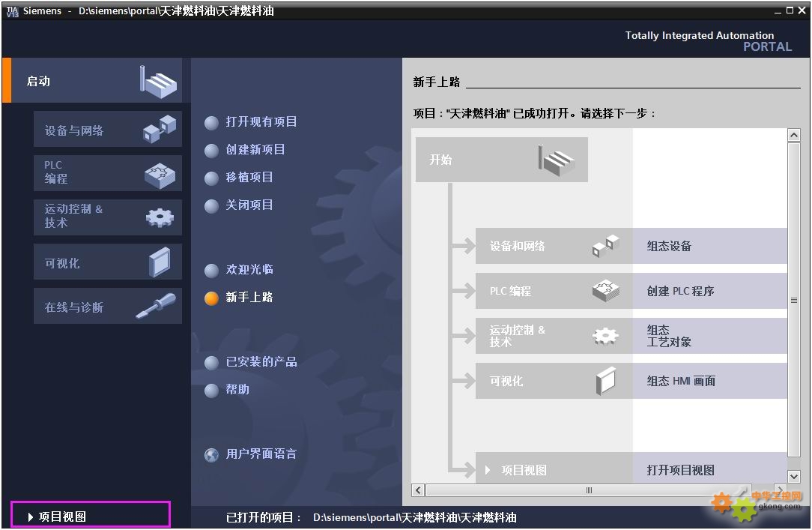Click the vertical scrollbar up arrow
Viewport: 812px width, 530px height.
pos(794,135)
